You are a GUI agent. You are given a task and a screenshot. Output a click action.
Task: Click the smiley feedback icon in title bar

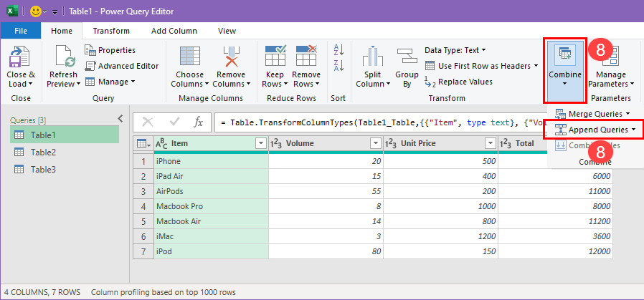36,11
